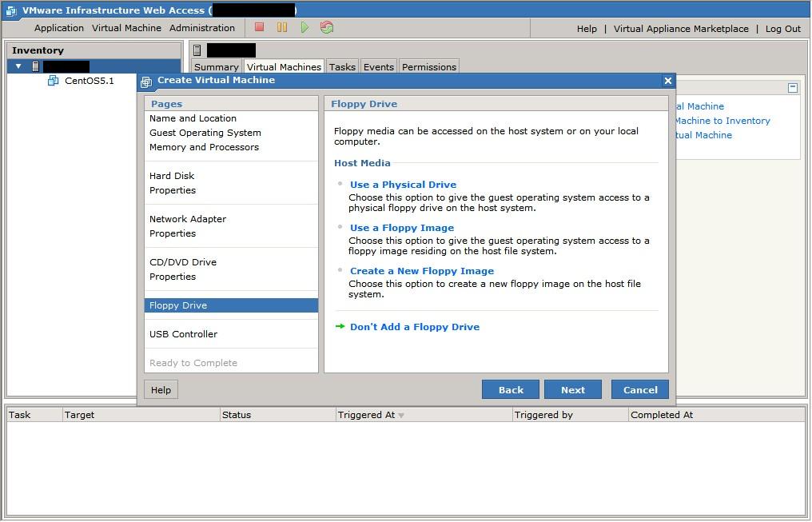Click the Cancel button in the wizard
Image resolution: width=812 pixels, height=522 pixels.
coord(640,389)
